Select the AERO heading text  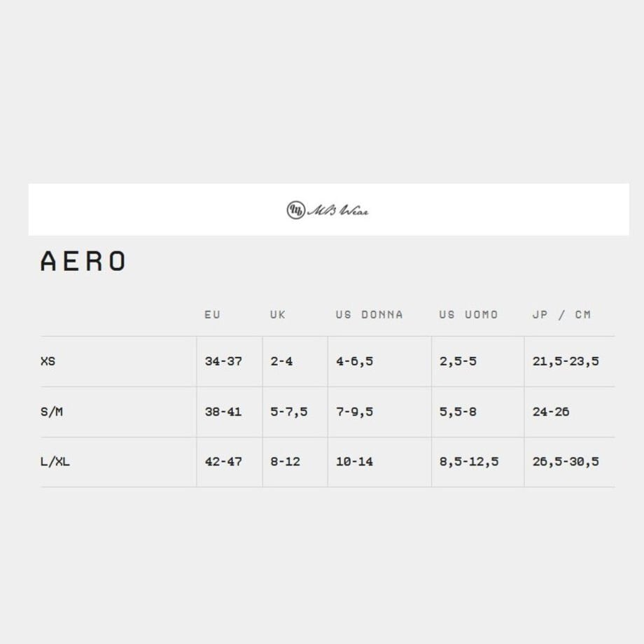[x=83, y=261]
